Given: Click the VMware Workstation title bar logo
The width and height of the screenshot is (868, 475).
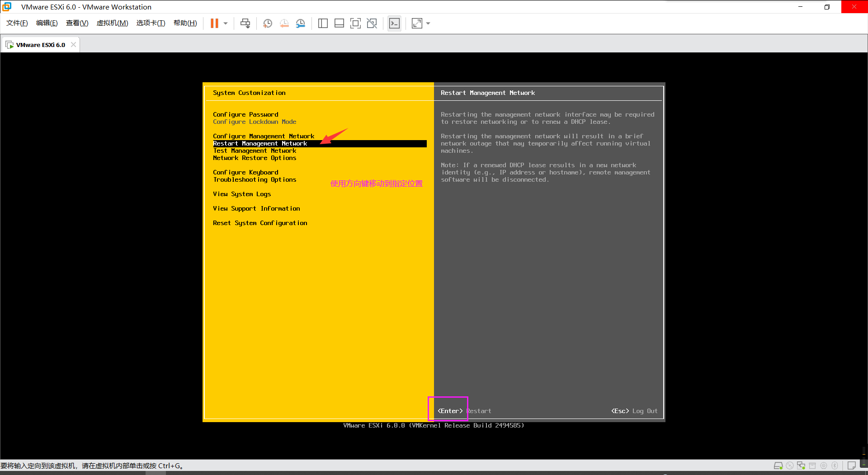Looking at the screenshot, I should click(x=7, y=7).
